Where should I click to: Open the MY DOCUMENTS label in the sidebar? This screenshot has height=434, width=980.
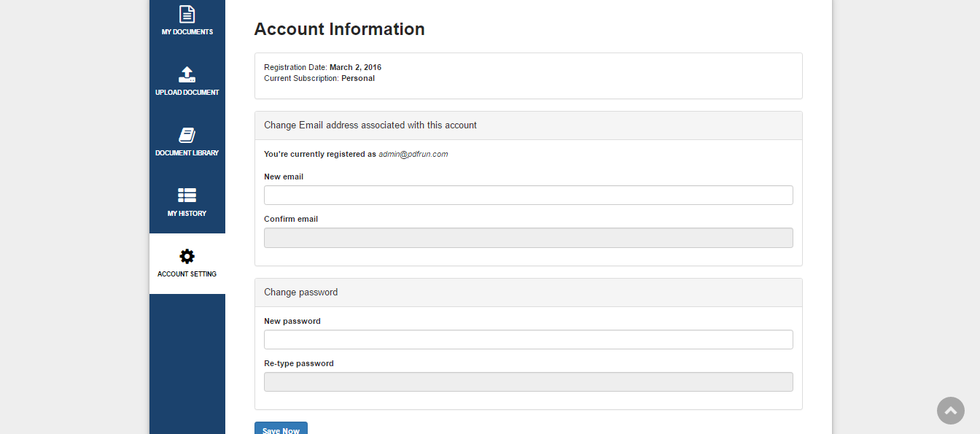click(187, 32)
